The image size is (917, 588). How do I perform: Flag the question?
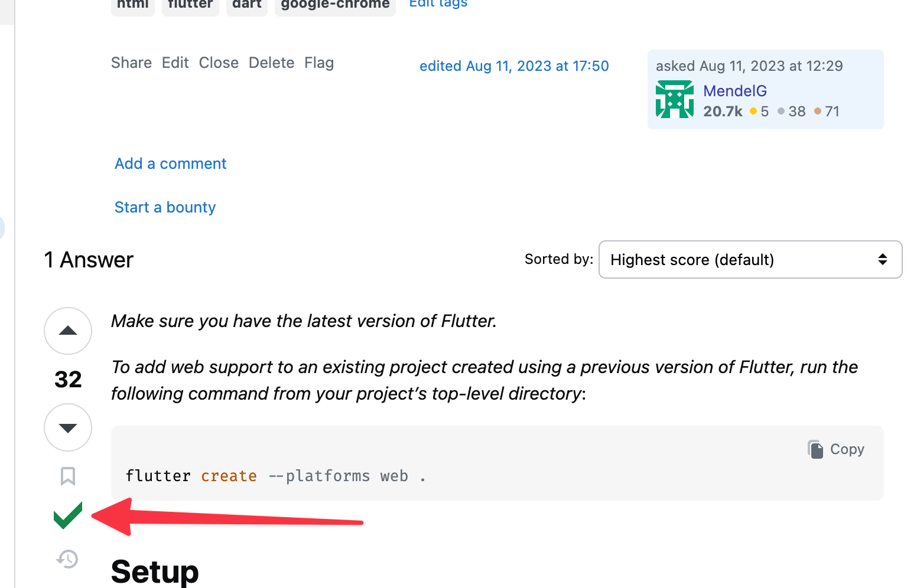click(319, 63)
